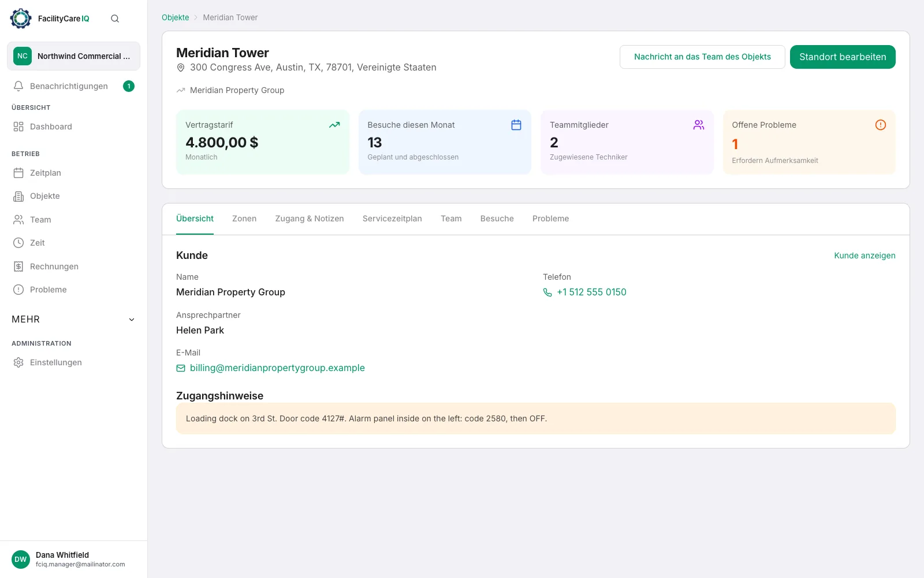
Task: Click the Objekte building icon
Action: [x=18, y=196]
